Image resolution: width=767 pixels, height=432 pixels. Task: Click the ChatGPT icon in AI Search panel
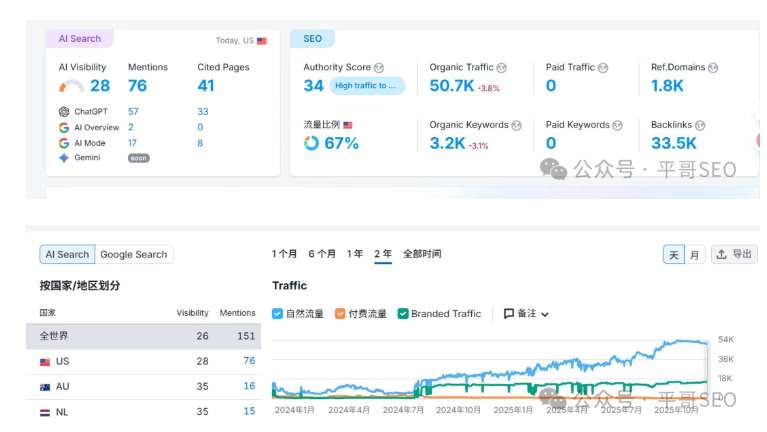click(64, 112)
